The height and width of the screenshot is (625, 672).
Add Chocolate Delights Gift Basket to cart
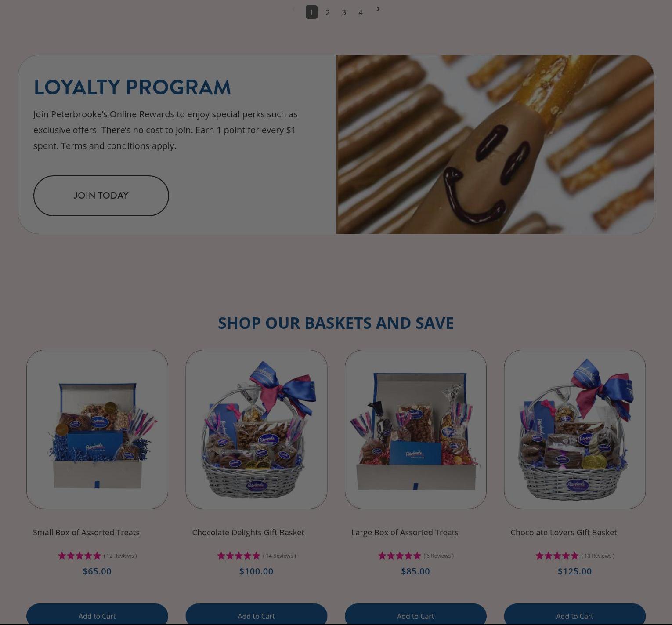pyautogui.click(x=257, y=614)
